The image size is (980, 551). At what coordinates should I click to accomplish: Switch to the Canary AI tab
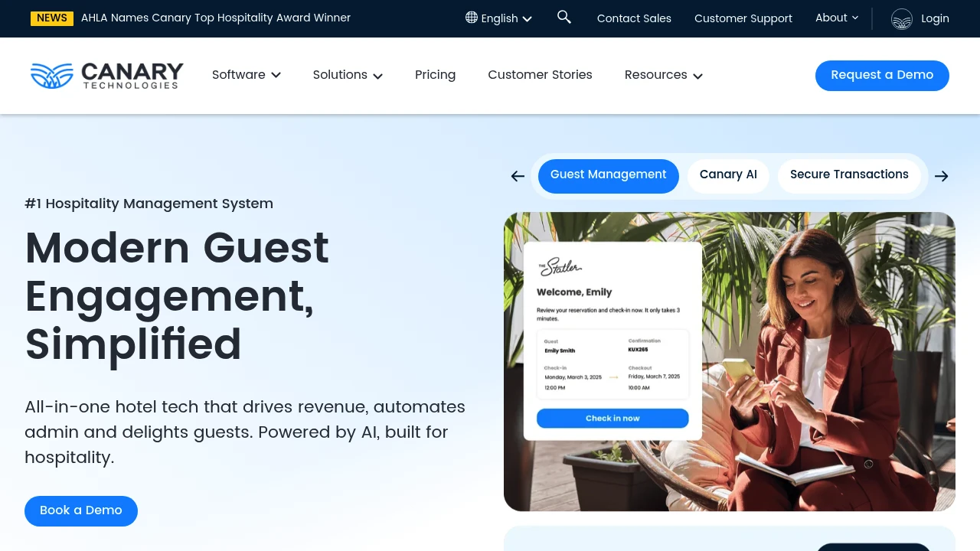pos(728,175)
